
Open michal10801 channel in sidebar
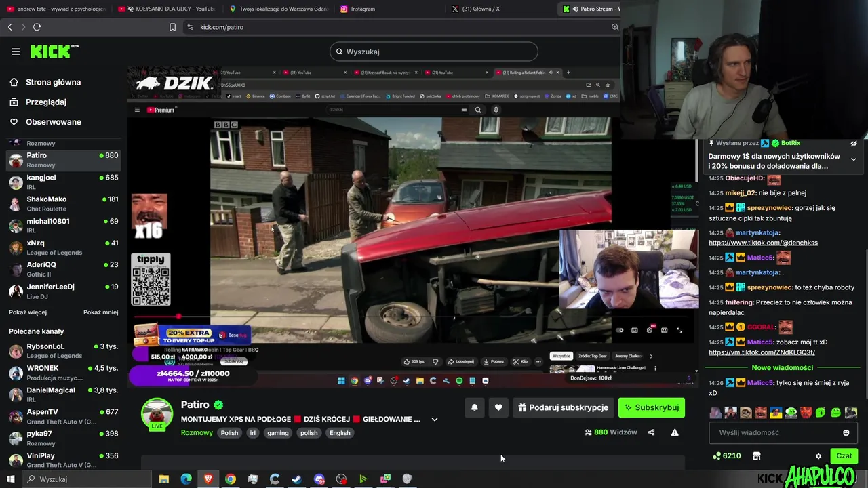tap(64, 225)
